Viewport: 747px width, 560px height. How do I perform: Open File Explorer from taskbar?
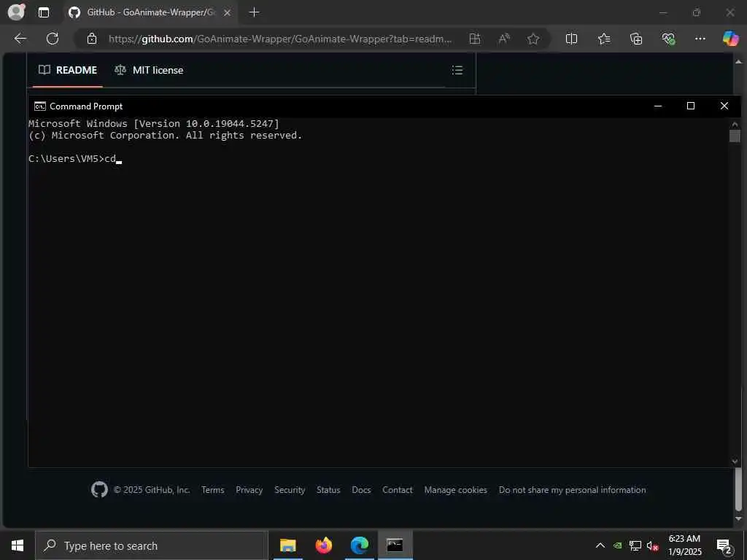(x=287, y=545)
